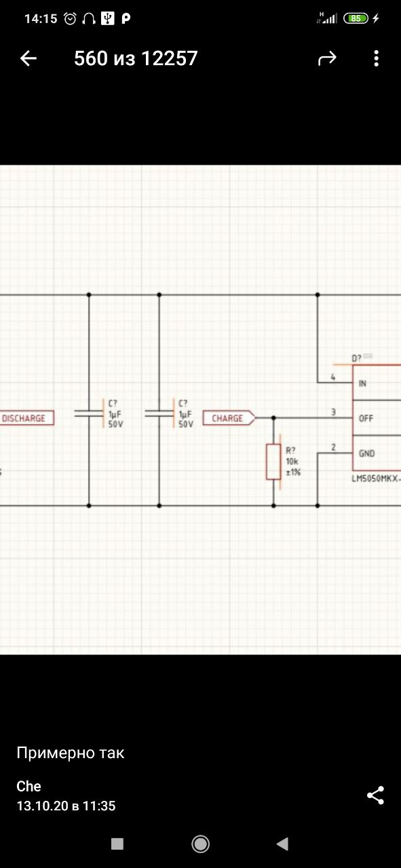401x868 pixels.
Task: Tap the Android recent apps square
Action: click(117, 844)
